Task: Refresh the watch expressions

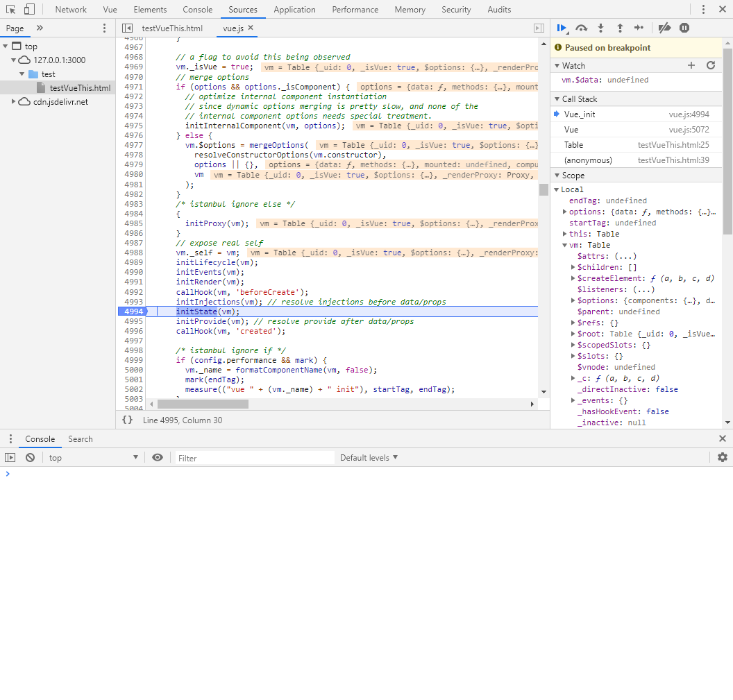Action: pyautogui.click(x=711, y=65)
